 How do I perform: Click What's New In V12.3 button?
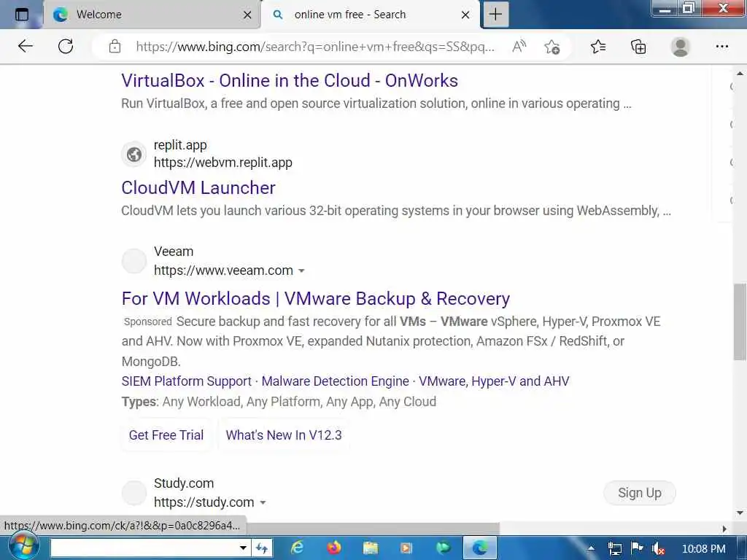pos(284,435)
